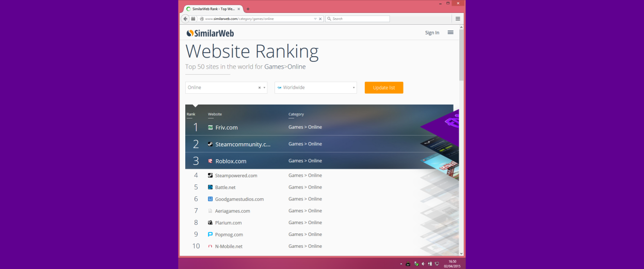Click the rank number 10
The height and width of the screenshot is (269, 644).
196,246
